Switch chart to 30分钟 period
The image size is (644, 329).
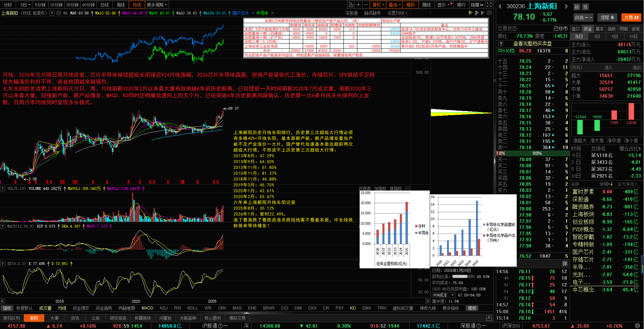click(x=72, y=5)
